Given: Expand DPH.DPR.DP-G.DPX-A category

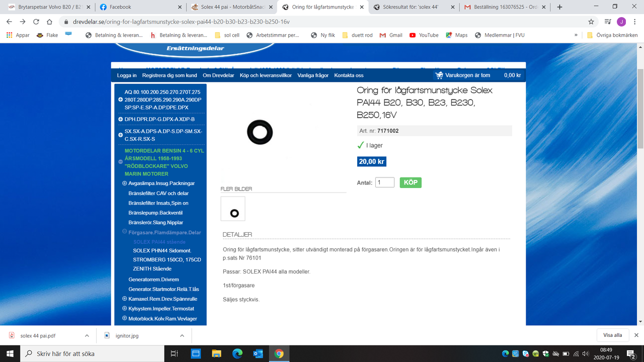Looking at the screenshot, I should pos(120,119).
